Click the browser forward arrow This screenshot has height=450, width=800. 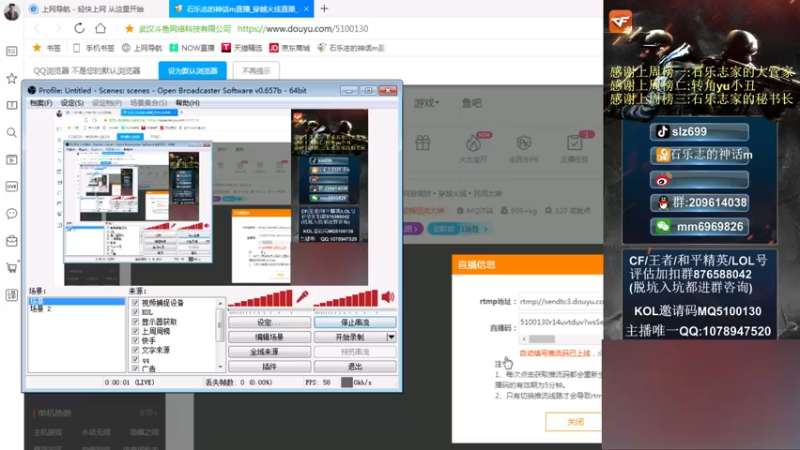(x=58, y=29)
